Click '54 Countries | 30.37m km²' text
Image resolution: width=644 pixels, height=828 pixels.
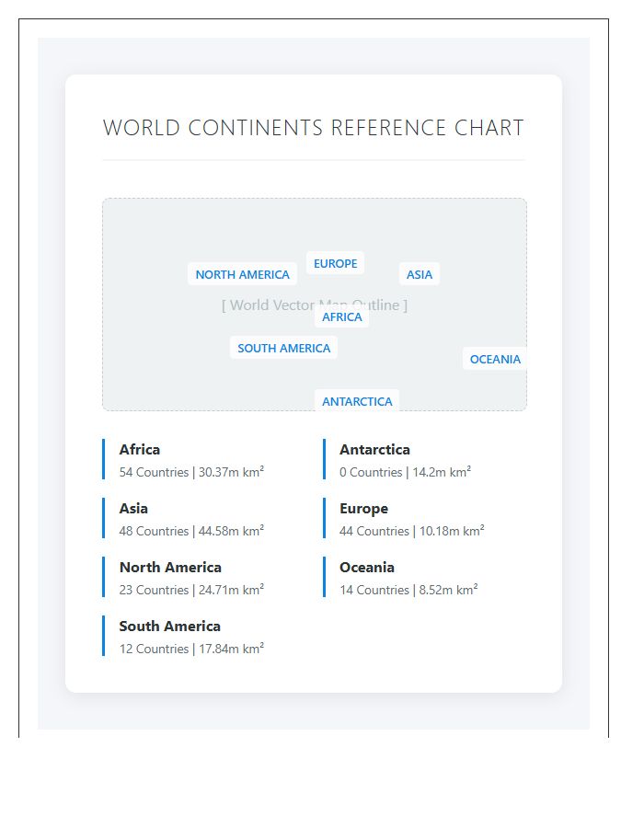point(191,472)
